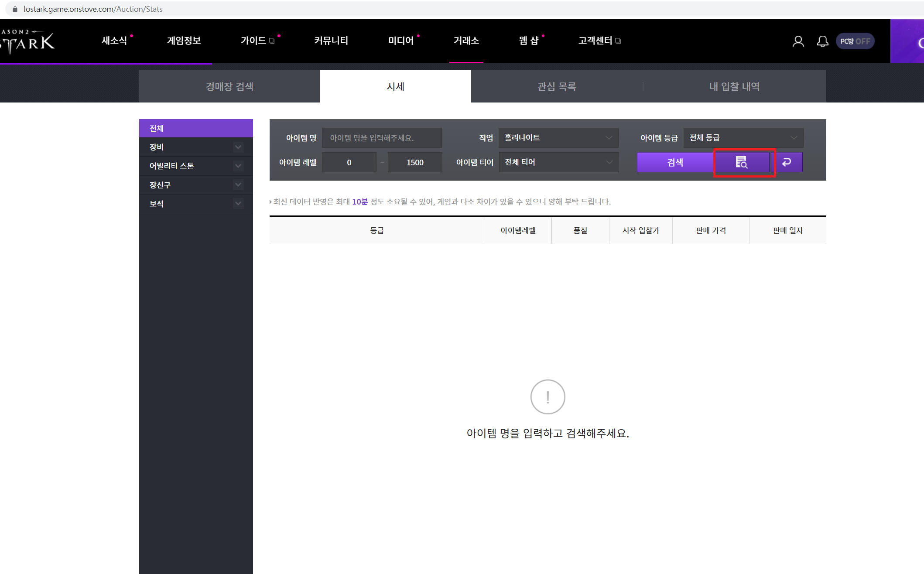Screen dimensions: 924x574
Task: Click the 아이템 명 input field
Action: click(x=381, y=138)
